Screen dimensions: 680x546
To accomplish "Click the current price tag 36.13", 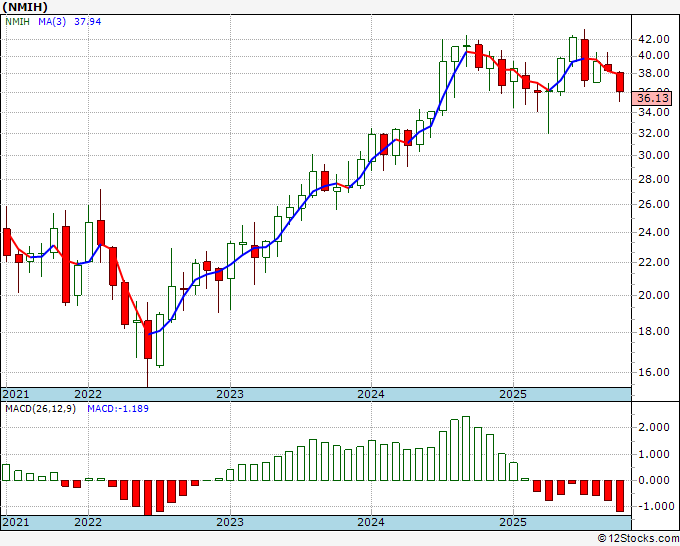I will coord(652,96).
